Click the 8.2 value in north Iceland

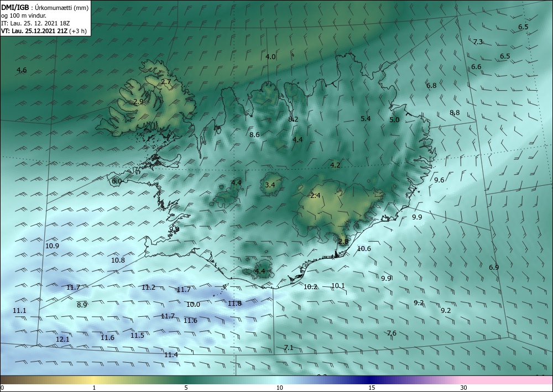[x=293, y=119]
